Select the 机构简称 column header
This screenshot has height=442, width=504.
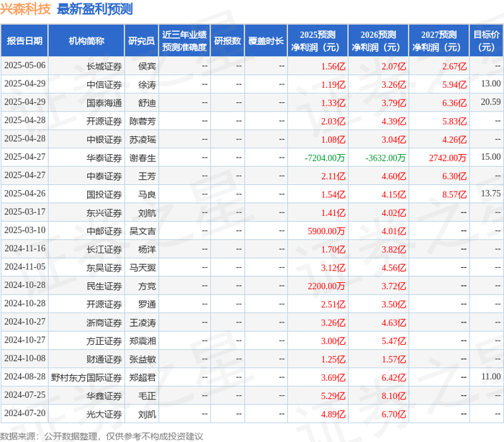[x=86, y=40]
